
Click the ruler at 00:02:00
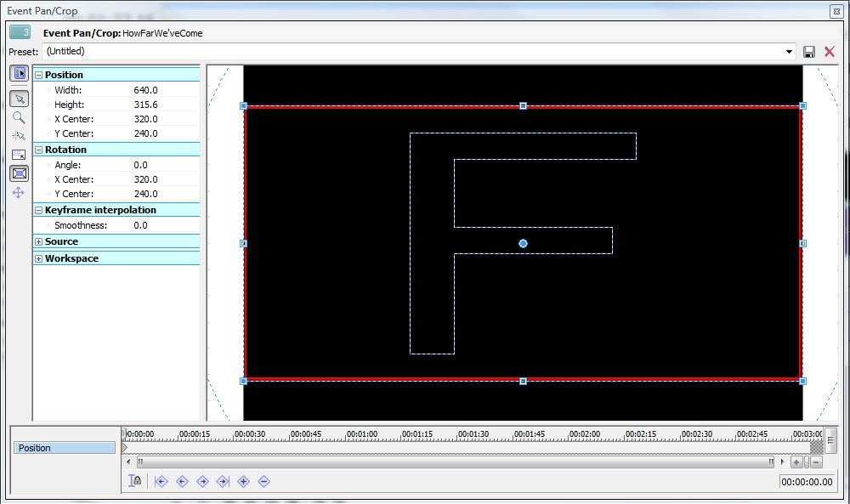tap(585, 434)
